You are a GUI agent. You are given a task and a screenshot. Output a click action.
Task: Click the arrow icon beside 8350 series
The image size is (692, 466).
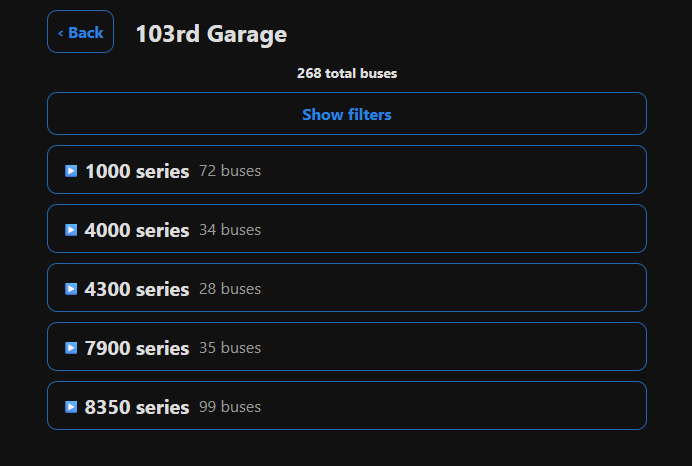tap(71, 407)
